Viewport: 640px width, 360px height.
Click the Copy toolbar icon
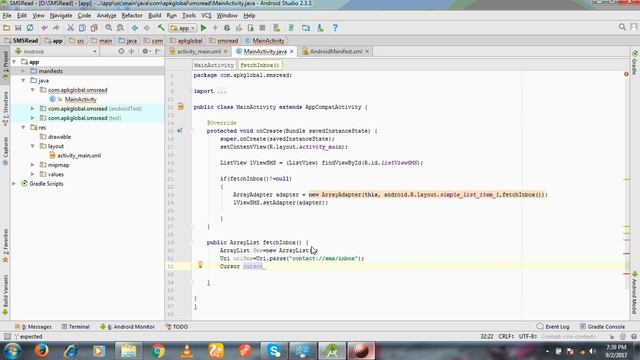tap(82, 28)
